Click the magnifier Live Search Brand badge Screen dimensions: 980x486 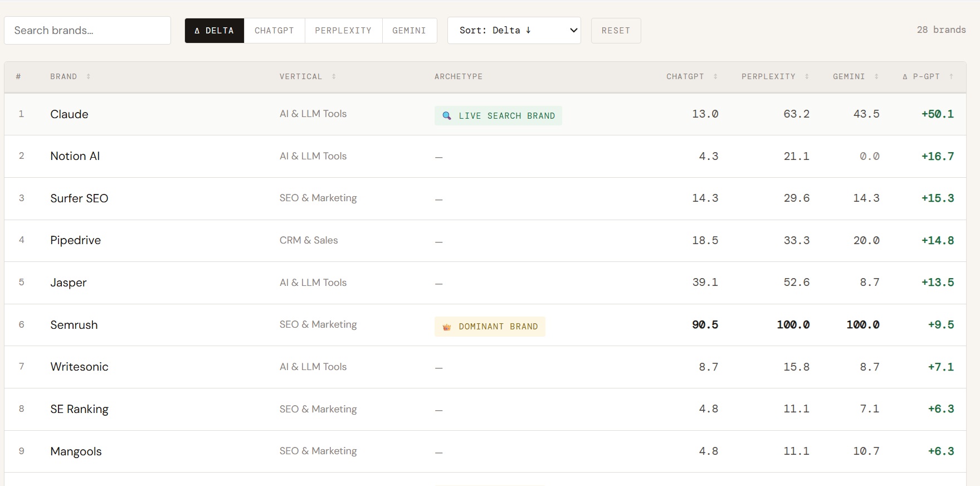[x=498, y=116]
